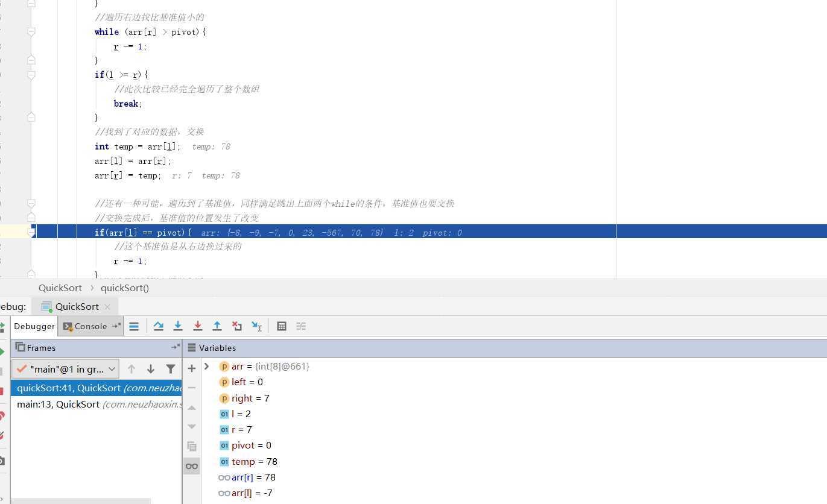827x504 pixels.
Task: Click the red Stop square in the debug sidebar
Action: click(x=2, y=392)
